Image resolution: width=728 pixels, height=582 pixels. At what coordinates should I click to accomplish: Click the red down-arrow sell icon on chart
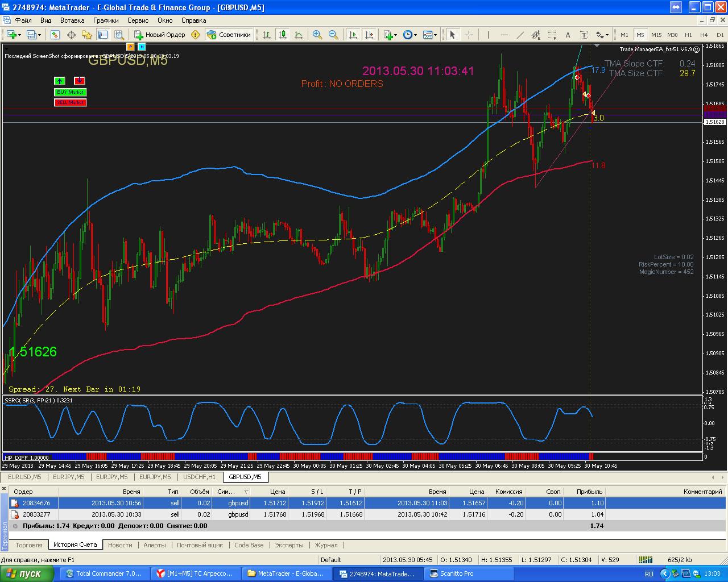point(79,81)
